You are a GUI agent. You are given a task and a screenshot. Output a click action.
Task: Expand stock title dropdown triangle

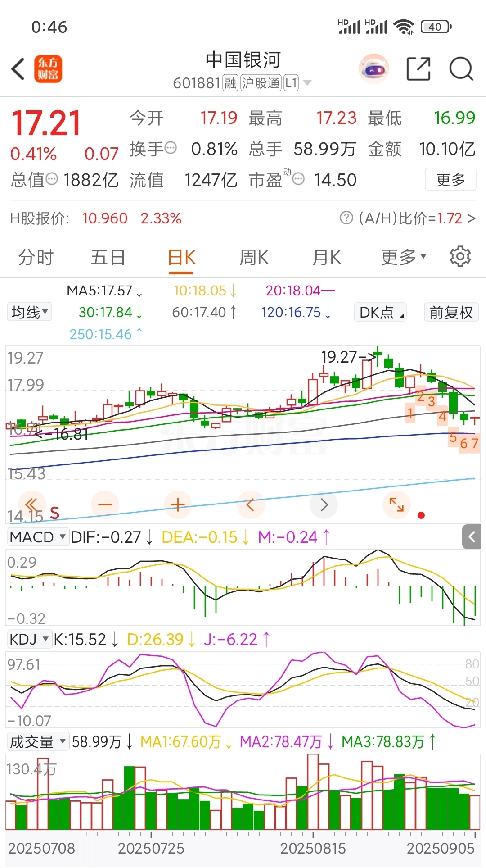[x=307, y=83]
